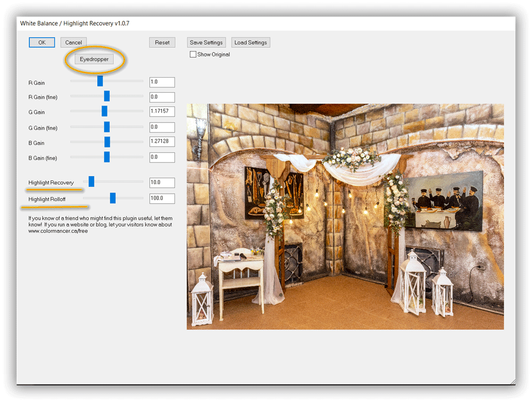
Task: Select the G Gain value field showing 1.17157
Action: tap(162, 111)
